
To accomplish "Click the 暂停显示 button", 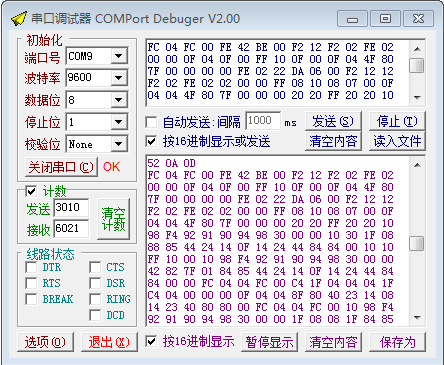I will point(269,342).
